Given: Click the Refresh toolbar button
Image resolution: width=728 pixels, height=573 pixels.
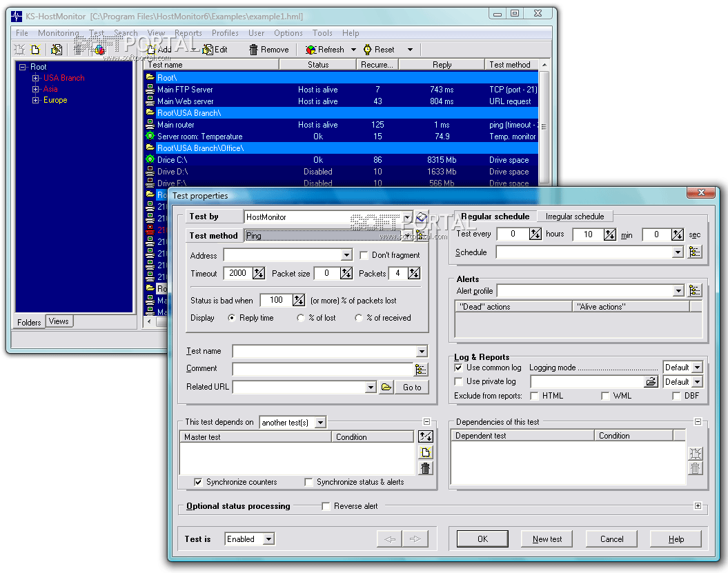Looking at the screenshot, I should tap(325, 49).
